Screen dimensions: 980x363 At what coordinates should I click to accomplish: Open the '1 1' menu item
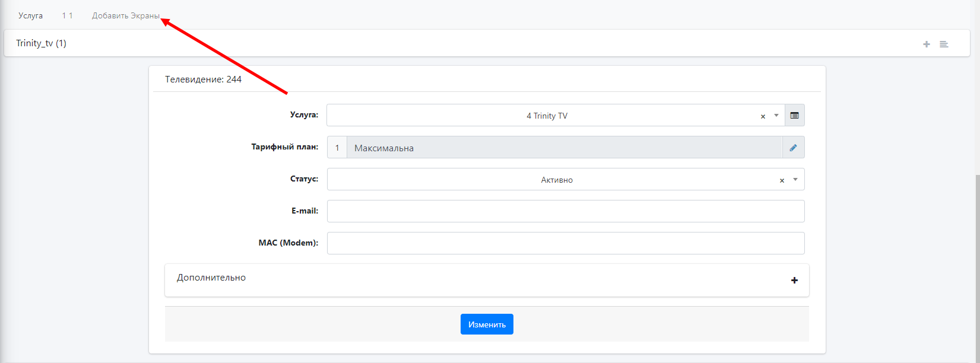point(67,16)
